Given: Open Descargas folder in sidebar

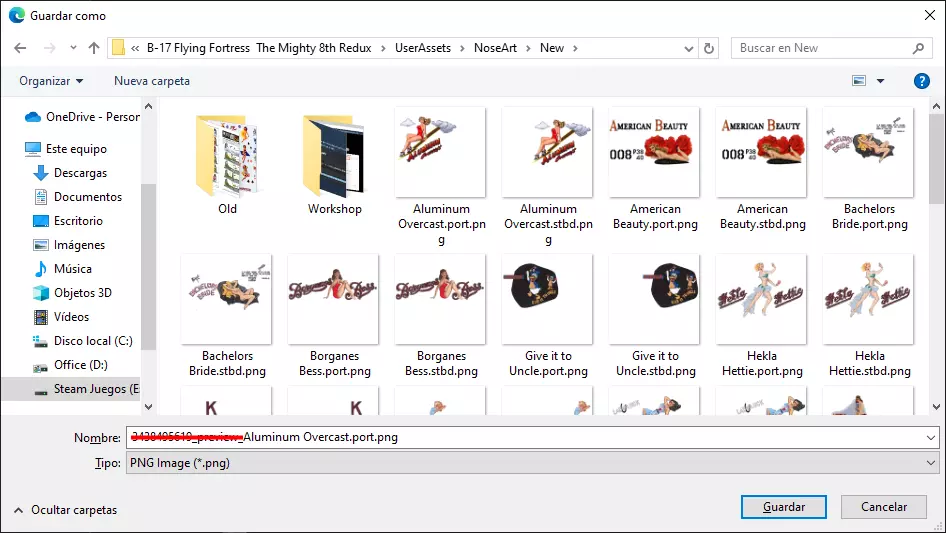Looking at the screenshot, I should [70, 173].
